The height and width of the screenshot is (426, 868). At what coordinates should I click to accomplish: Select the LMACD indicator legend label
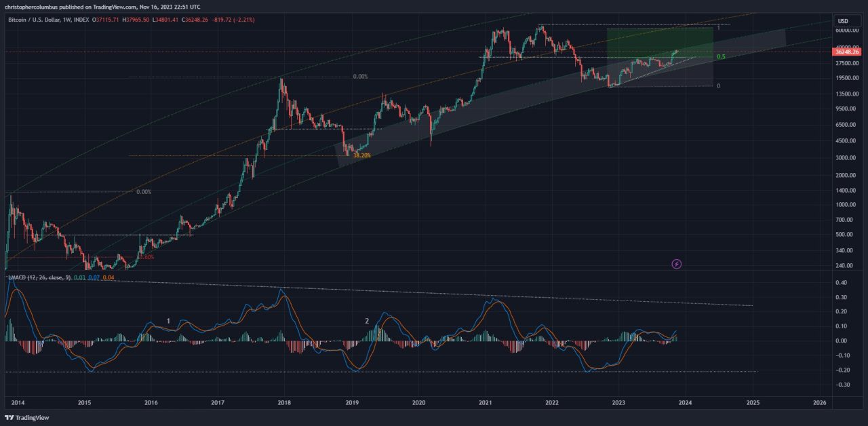click(20, 277)
